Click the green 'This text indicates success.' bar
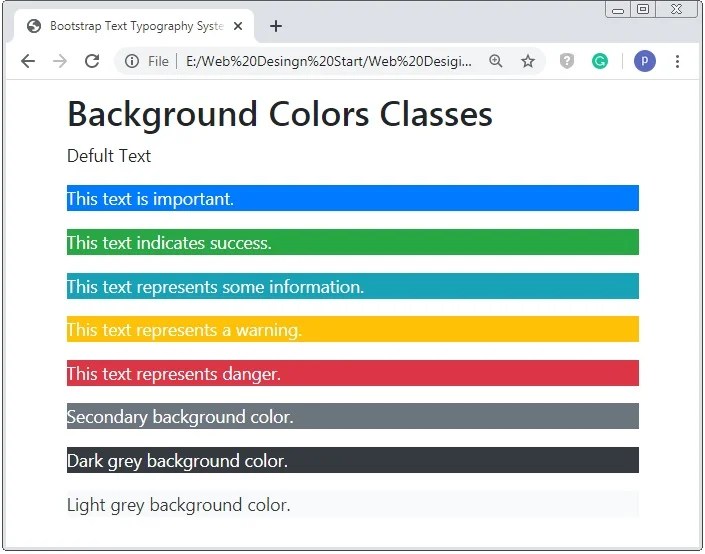The height and width of the screenshot is (554, 705). (352, 242)
